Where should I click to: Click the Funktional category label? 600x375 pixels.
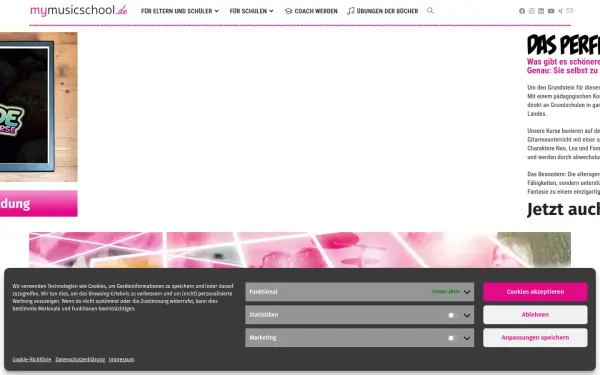[263, 292]
